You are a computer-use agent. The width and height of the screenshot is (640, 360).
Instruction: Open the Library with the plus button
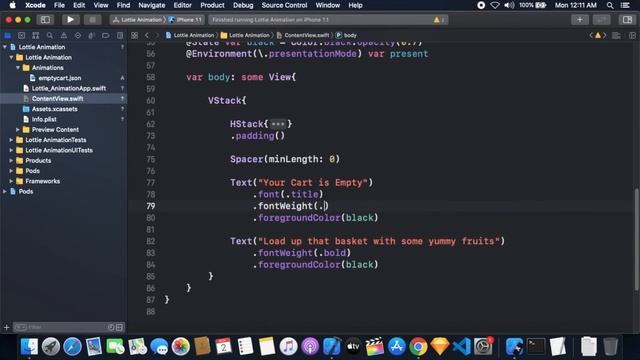pos(580,20)
